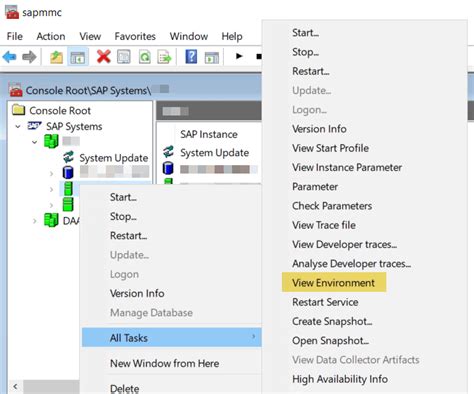The height and width of the screenshot is (394, 474).
Task: Click the red X Delete toolbar icon
Action: tap(104, 57)
